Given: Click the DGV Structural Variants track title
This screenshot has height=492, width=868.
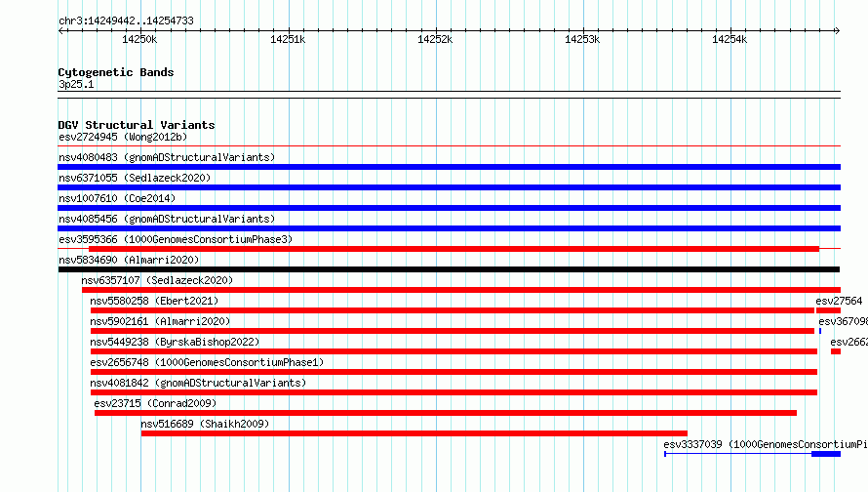Looking at the screenshot, I should pos(137,125).
